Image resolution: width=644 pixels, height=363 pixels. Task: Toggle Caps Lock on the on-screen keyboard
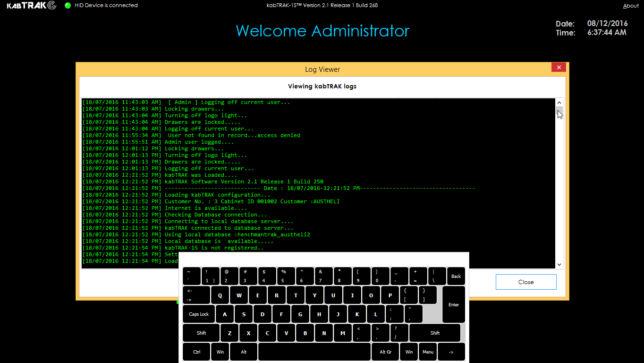pos(199,314)
